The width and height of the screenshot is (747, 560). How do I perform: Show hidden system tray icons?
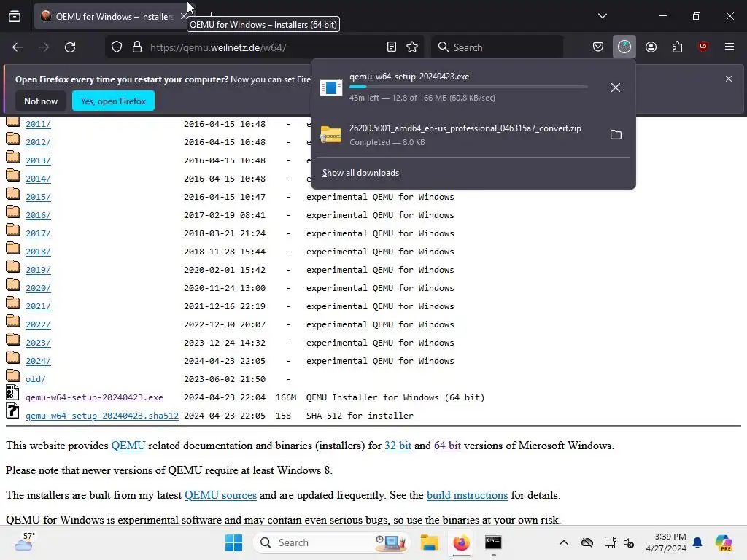[x=564, y=542]
